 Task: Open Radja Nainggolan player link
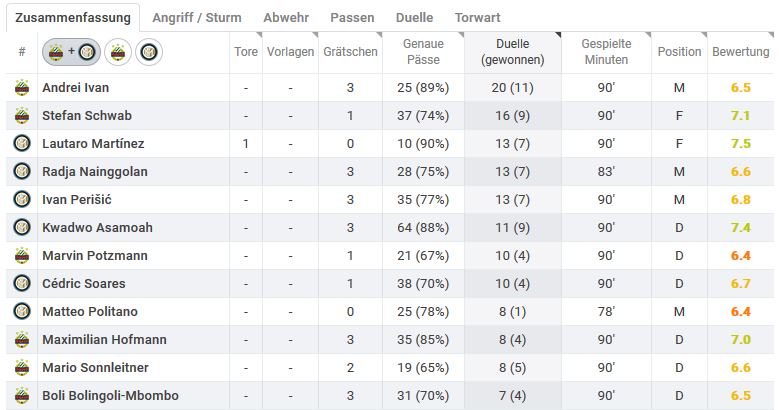click(x=95, y=171)
